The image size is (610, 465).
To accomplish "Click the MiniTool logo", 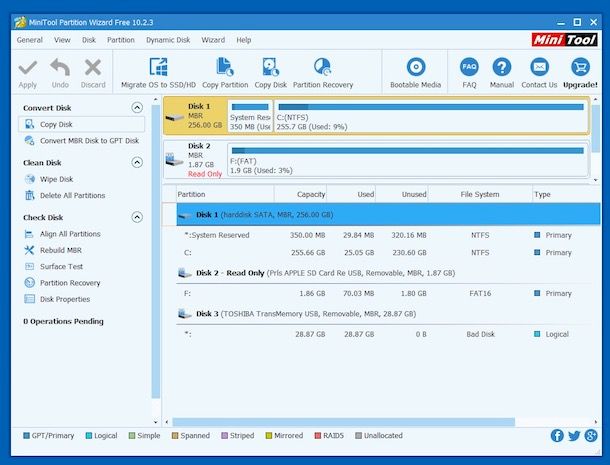I will 564,40.
